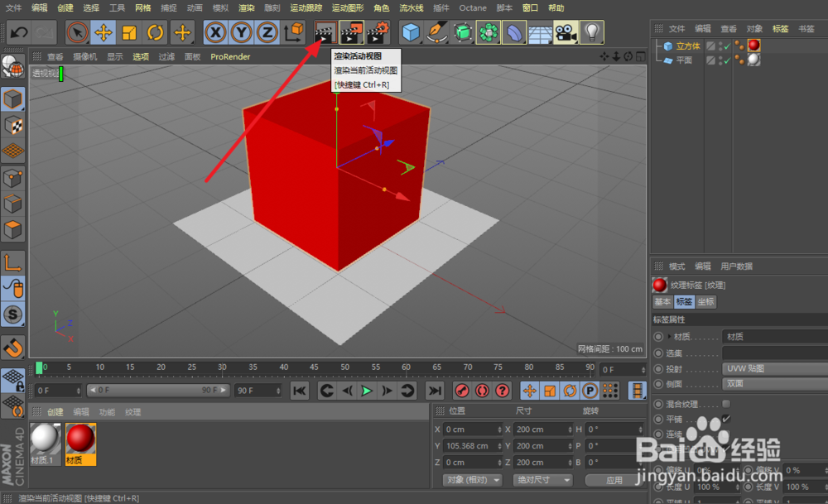The width and height of the screenshot is (828, 504).
Task: Click frame 45 on the timeline ruler
Action: click(x=314, y=368)
